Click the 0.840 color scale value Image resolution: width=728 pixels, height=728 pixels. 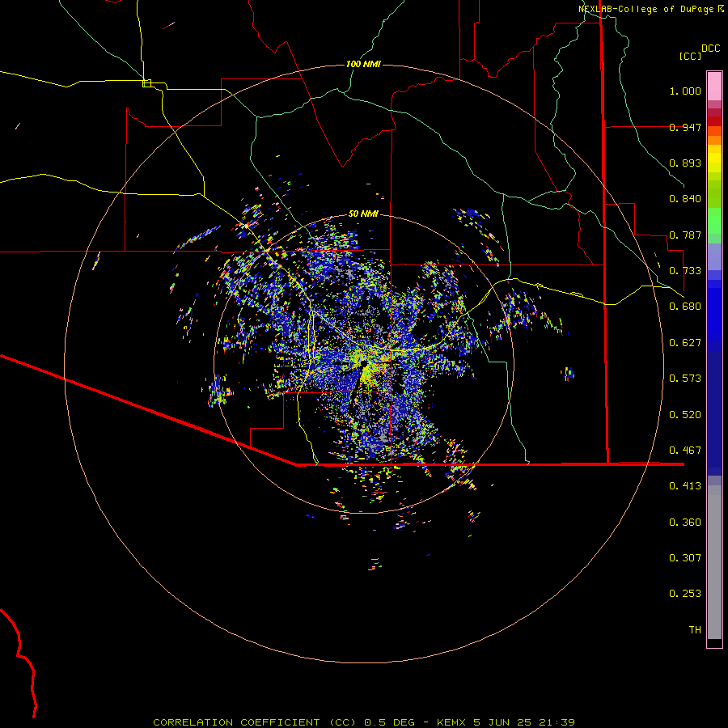pos(685,199)
